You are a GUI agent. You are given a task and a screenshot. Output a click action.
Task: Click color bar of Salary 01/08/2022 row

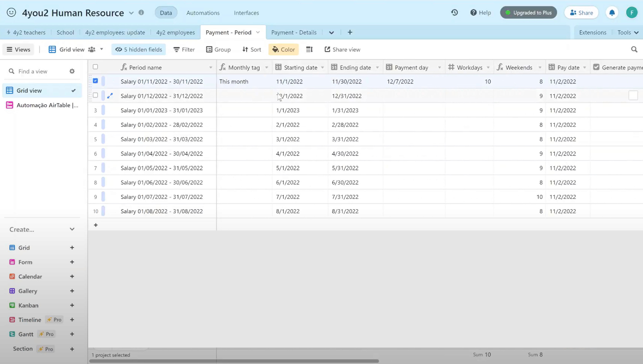(x=103, y=211)
